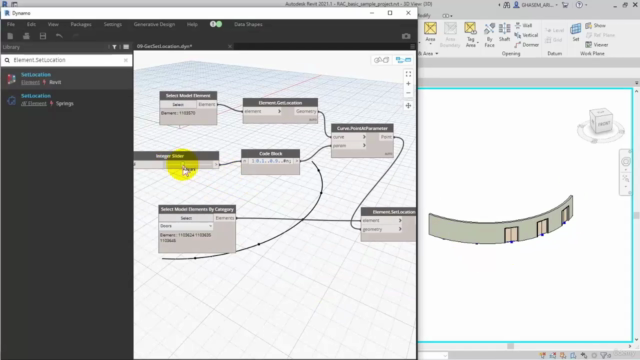The image size is (640, 360).
Task: Click Select button on Select Model Element node
Action: (x=178, y=104)
